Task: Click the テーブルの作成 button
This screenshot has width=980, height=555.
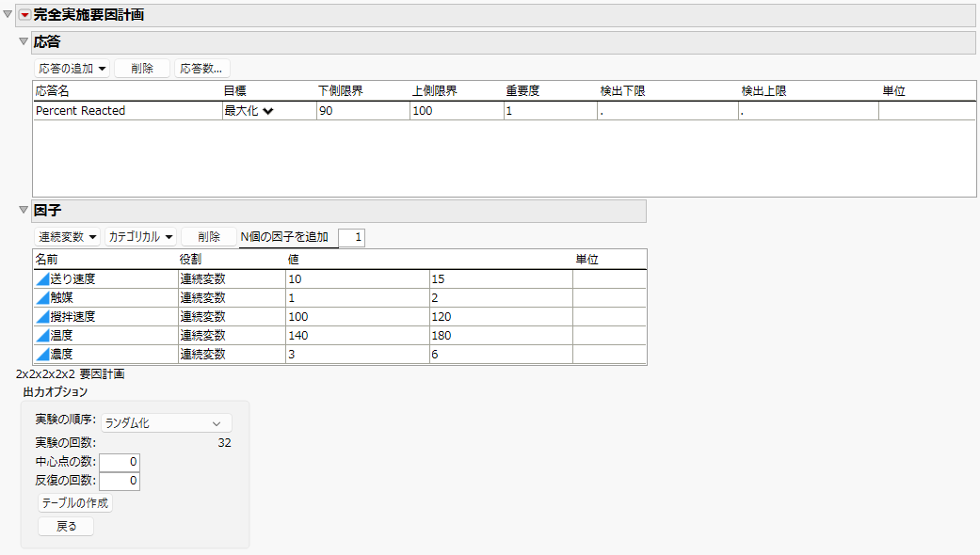Action: 75,502
